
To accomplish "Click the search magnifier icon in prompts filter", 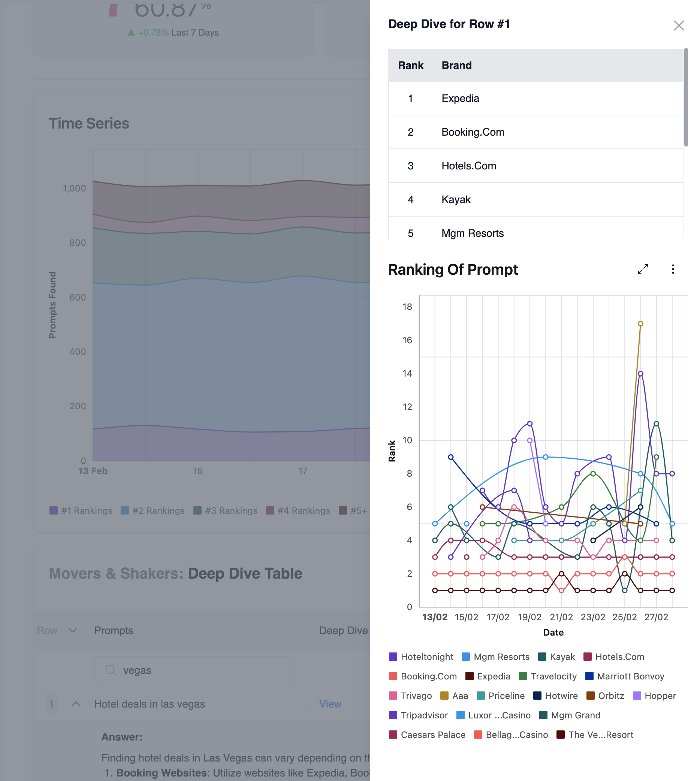I will (x=111, y=670).
